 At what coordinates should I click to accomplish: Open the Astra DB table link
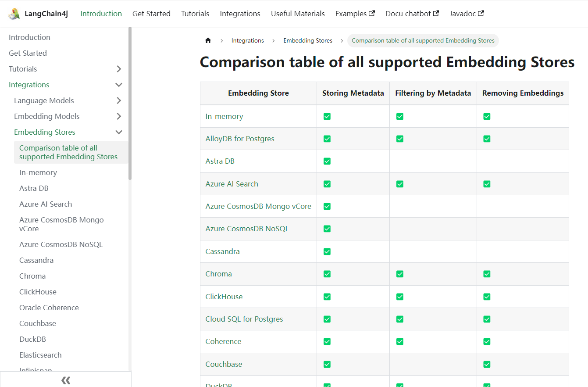click(x=220, y=161)
